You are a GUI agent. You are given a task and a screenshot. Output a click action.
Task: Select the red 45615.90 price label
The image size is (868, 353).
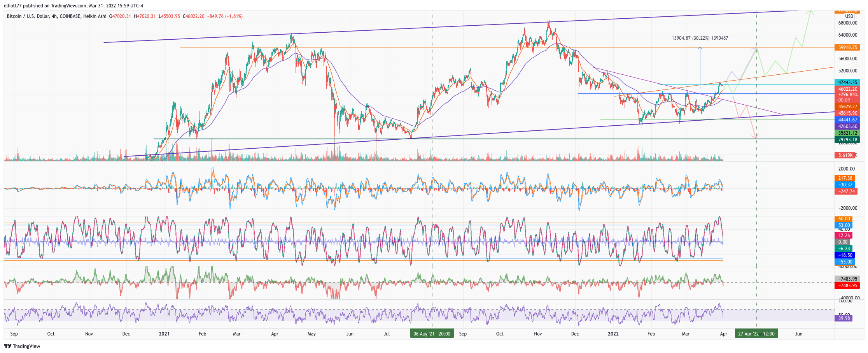(847, 113)
